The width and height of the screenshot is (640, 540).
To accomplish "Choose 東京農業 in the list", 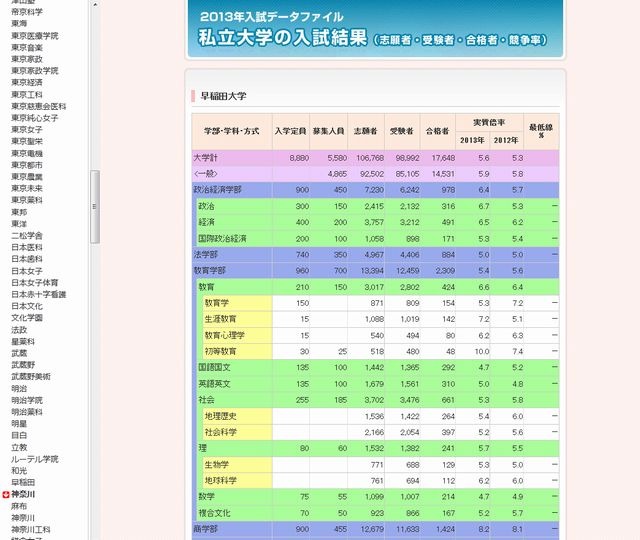I will pos(27,177).
